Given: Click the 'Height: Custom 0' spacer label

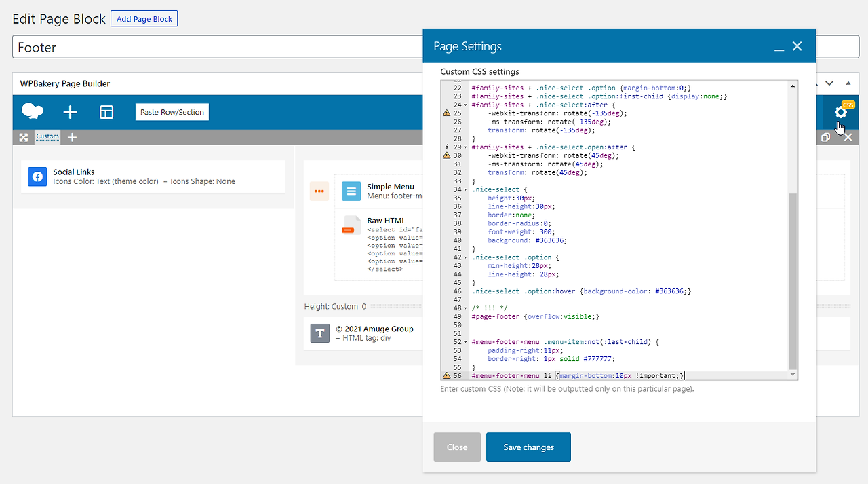Looking at the screenshot, I should pos(335,307).
